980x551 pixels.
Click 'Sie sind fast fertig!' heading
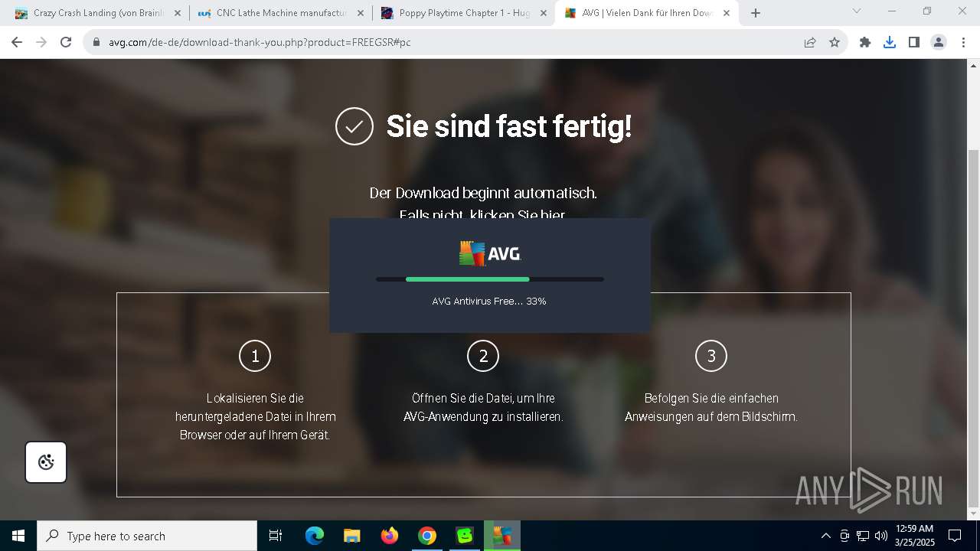509,126
